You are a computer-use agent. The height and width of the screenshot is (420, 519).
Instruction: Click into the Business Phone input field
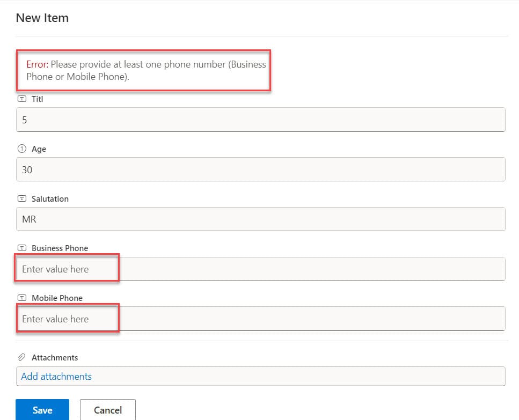click(x=260, y=269)
